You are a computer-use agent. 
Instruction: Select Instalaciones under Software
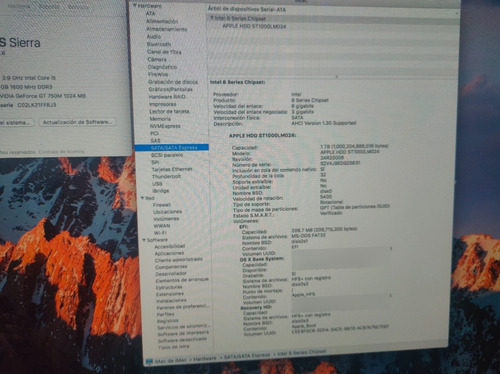[171, 301]
